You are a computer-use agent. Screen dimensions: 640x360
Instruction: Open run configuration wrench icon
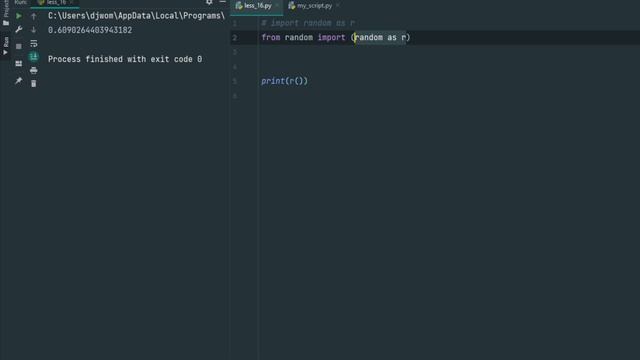click(19, 30)
